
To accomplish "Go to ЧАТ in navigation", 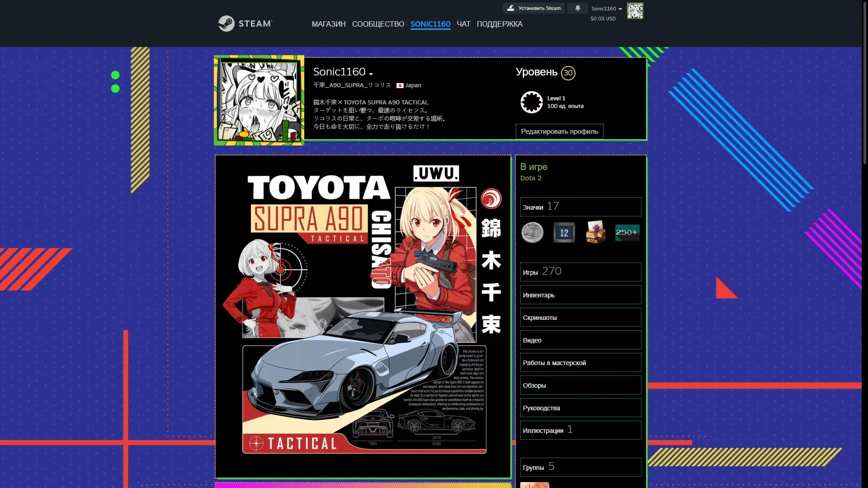I will [463, 24].
